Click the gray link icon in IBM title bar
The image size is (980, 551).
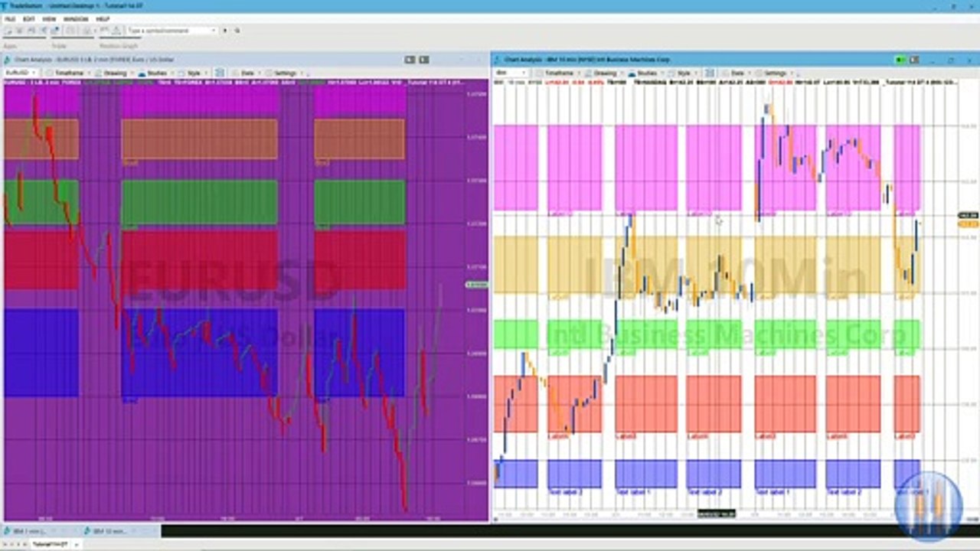pyautogui.click(x=913, y=60)
